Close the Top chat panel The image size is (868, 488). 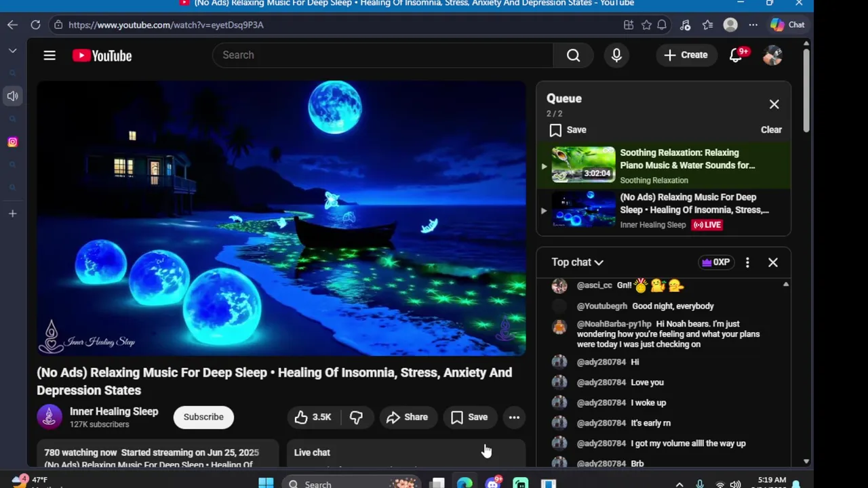pyautogui.click(x=772, y=262)
